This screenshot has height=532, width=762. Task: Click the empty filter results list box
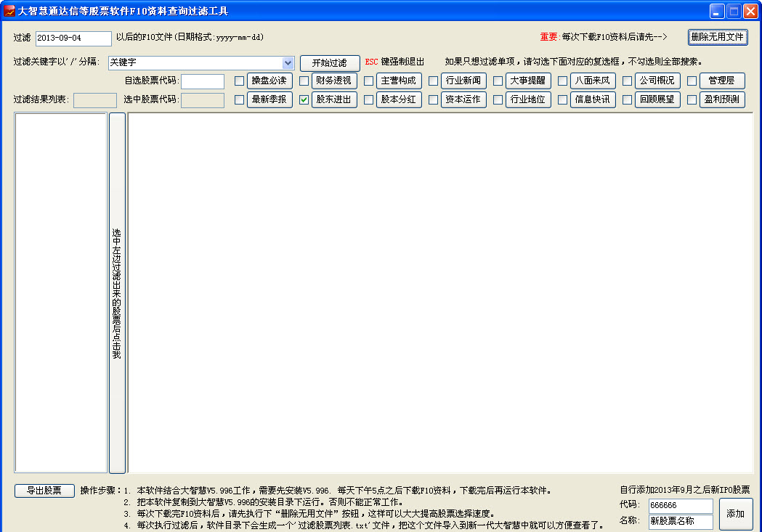pyautogui.click(x=61, y=292)
